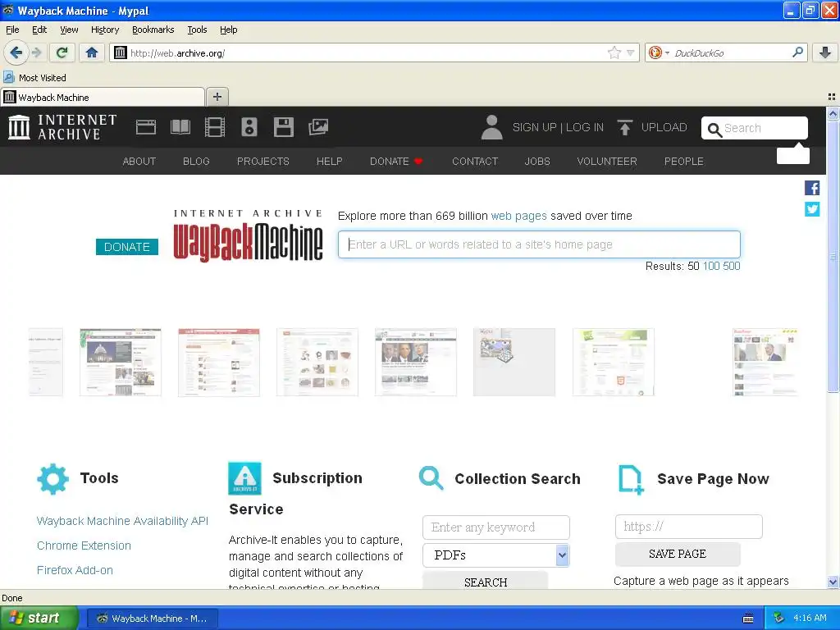The image size is (840, 630).
Task: Open the Tools menu in menu bar
Action: [x=197, y=30]
